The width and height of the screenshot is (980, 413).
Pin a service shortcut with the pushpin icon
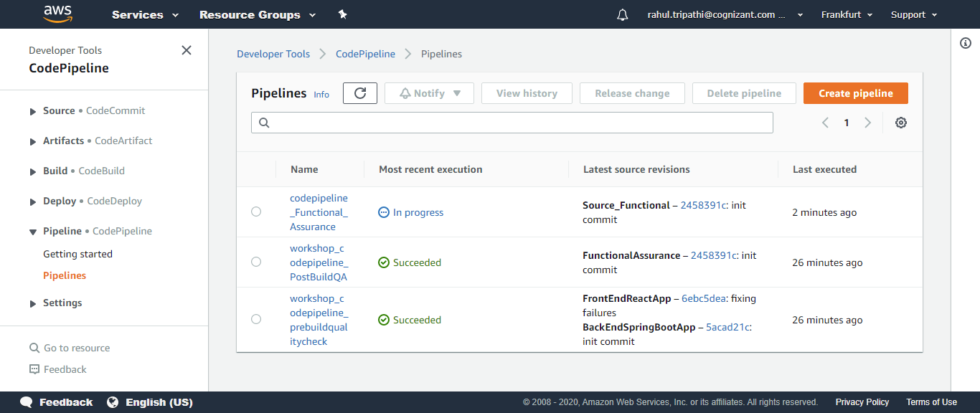tap(342, 14)
